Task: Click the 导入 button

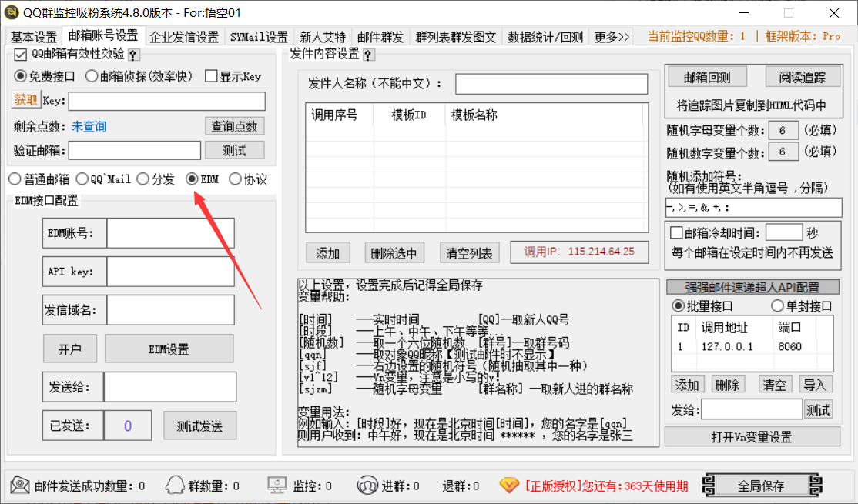Action: pyautogui.click(x=816, y=385)
